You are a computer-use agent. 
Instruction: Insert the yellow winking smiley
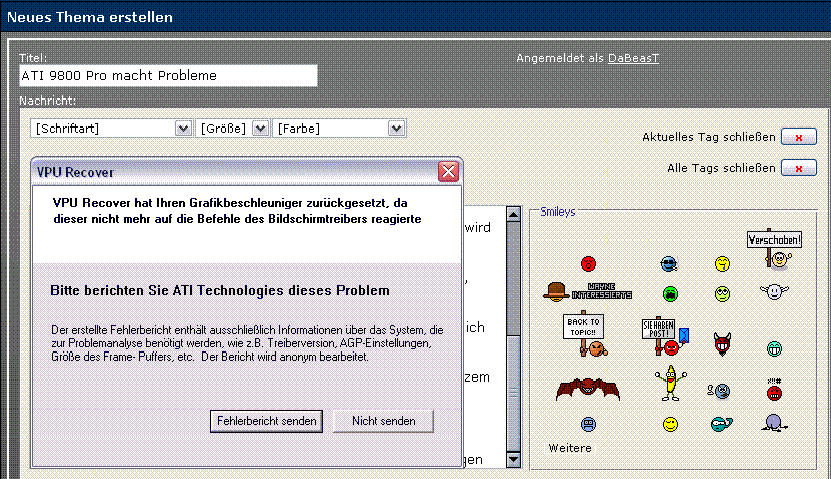(x=670, y=424)
